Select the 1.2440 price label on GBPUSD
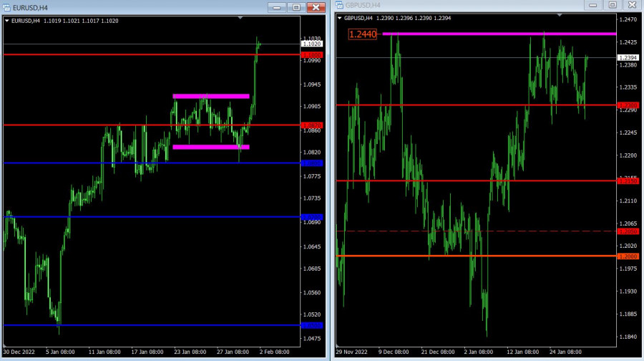644x361 pixels. tap(363, 34)
